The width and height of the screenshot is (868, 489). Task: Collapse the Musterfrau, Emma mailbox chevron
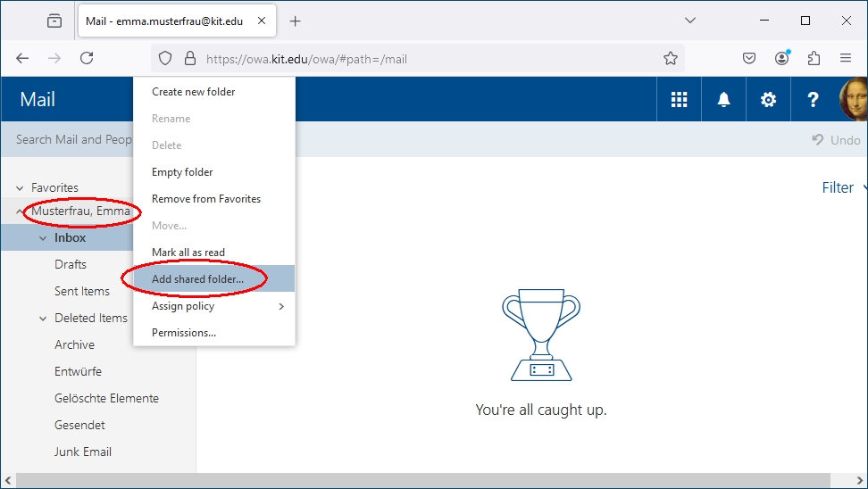click(x=20, y=211)
